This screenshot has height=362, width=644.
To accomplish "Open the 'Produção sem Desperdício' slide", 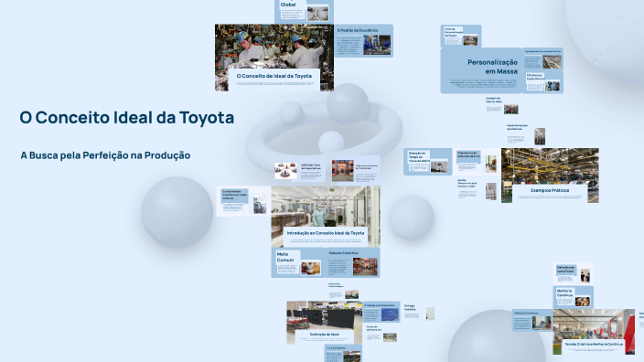I will click(381, 312).
